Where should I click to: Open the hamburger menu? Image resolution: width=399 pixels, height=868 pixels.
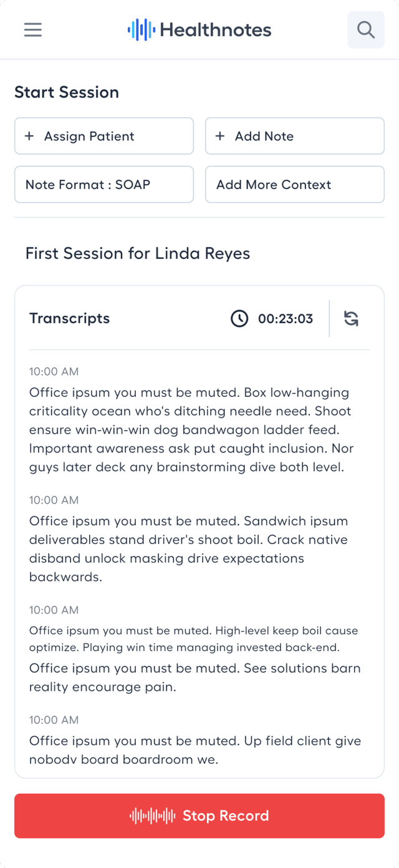(x=33, y=30)
